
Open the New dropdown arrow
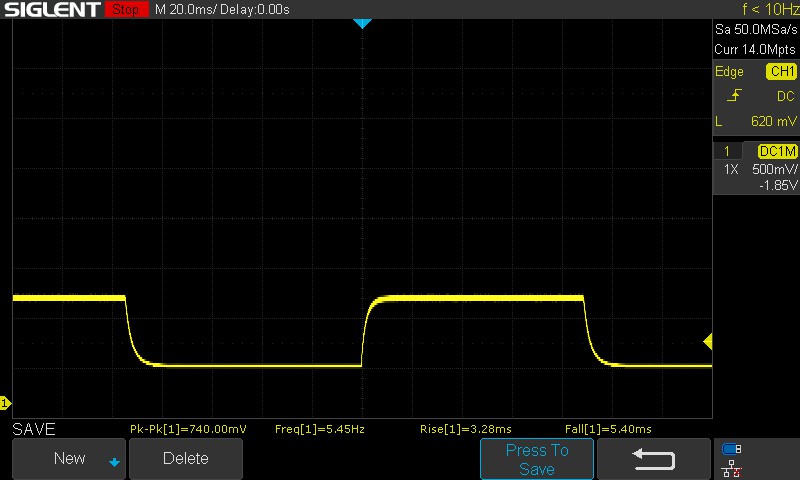(114, 462)
